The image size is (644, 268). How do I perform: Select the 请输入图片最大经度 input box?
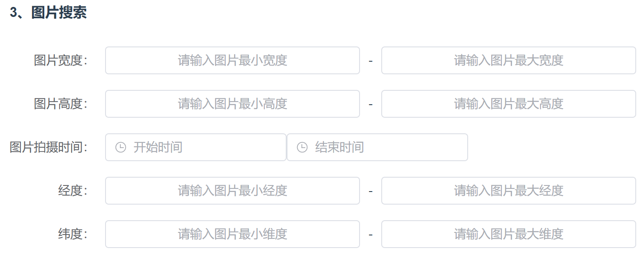(x=509, y=191)
